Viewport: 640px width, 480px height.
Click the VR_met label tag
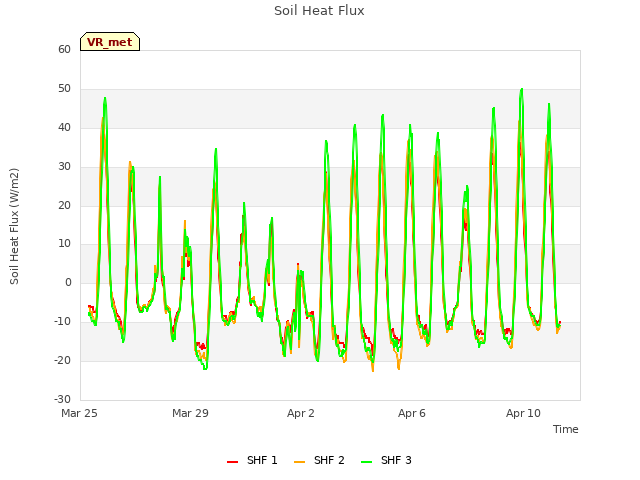pos(110,42)
